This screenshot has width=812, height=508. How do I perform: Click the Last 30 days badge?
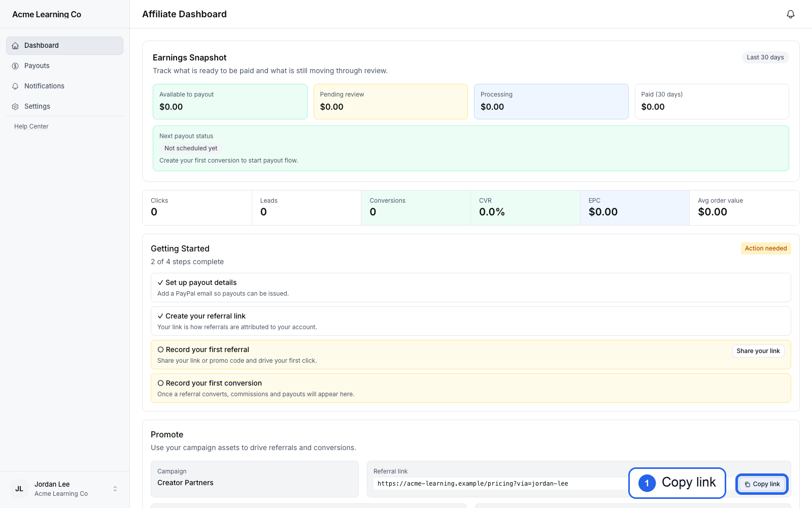click(x=765, y=57)
